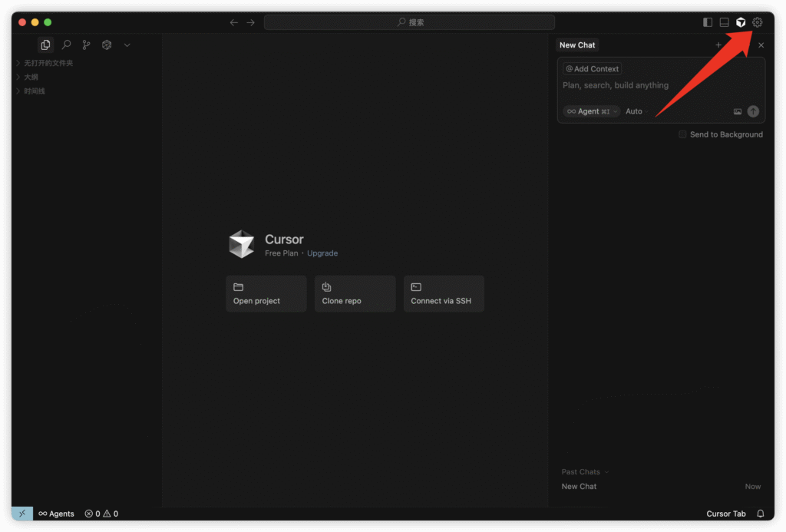
Task: Toggle the bottom panel layout icon
Action: (x=724, y=22)
